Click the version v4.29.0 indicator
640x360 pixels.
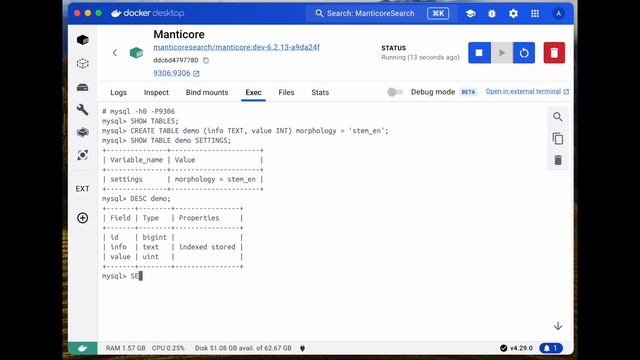pos(516,348)
